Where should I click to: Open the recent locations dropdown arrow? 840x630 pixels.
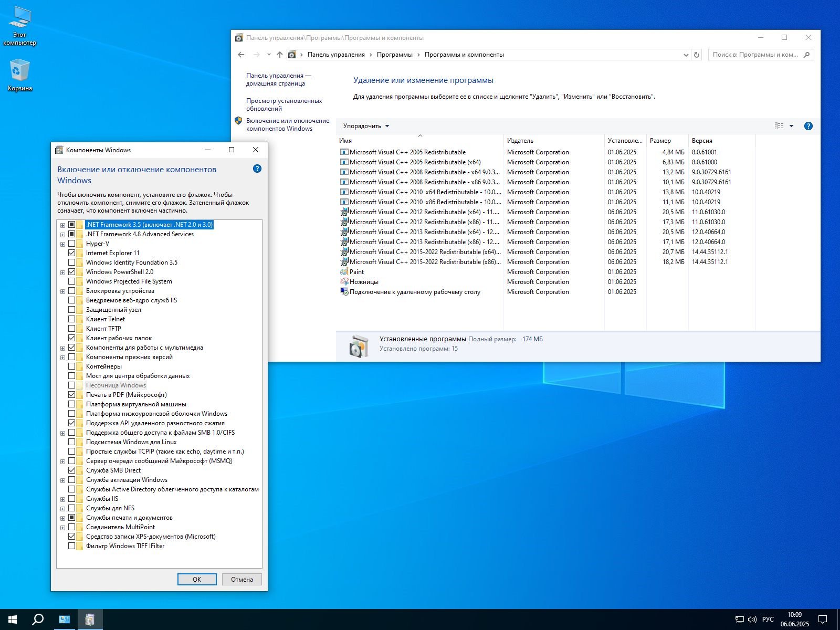click(269, 55)
